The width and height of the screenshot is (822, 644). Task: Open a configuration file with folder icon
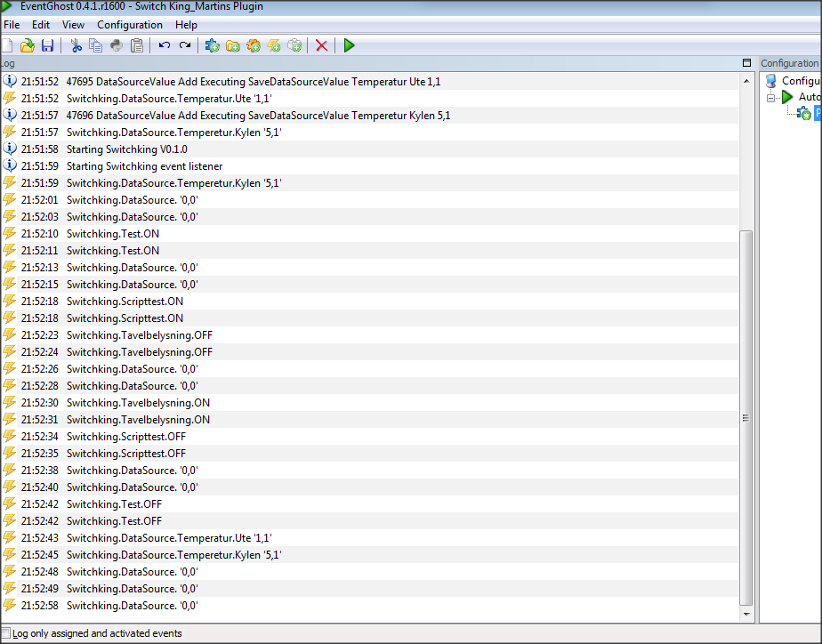tap(28, 45)
